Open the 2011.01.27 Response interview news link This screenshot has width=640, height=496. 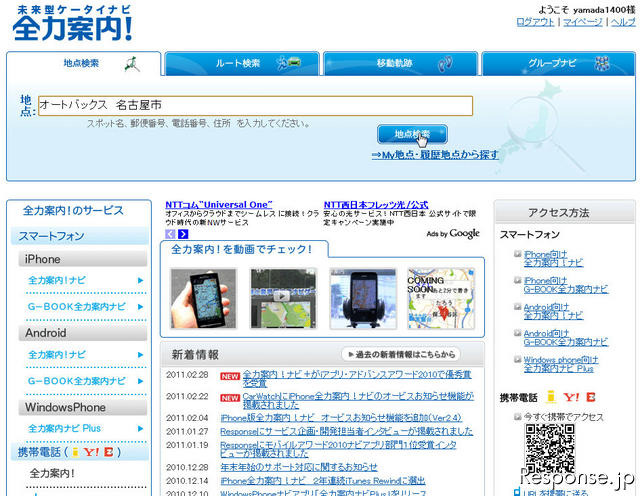[x=347, y=431]
